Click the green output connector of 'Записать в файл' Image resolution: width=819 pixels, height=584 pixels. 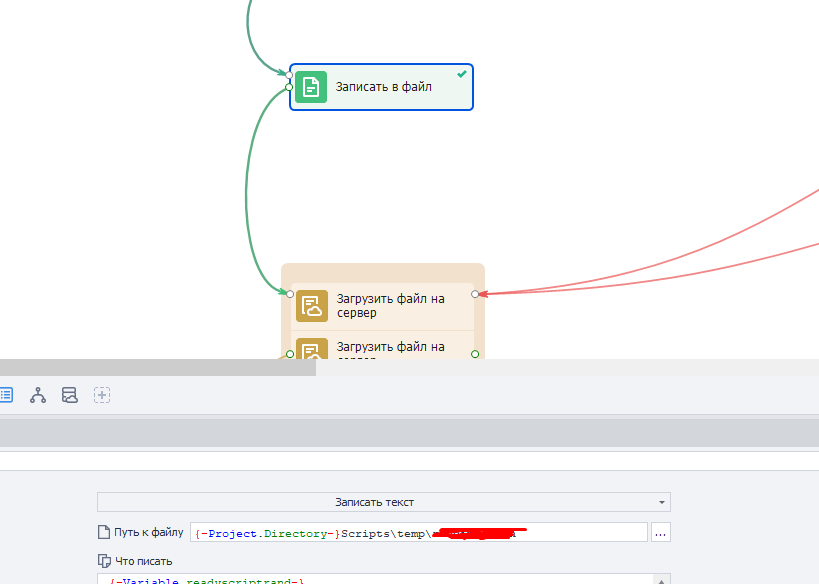point(289,87)
